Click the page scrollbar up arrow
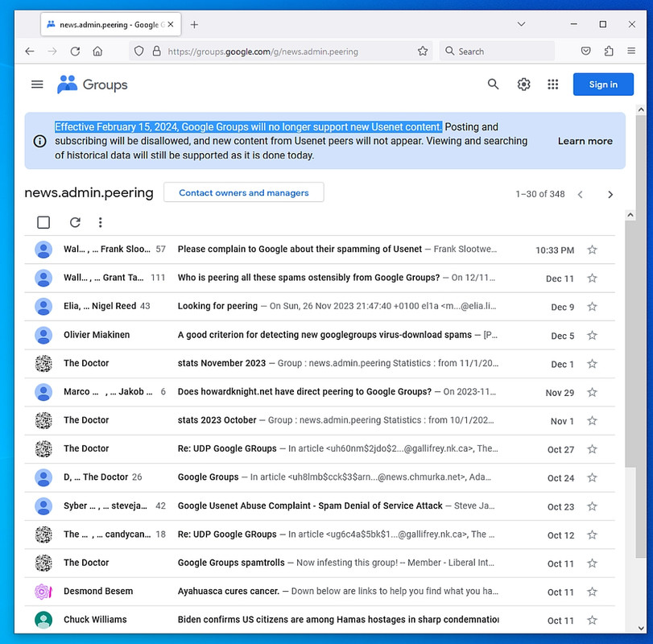The height and width of the screenshot is (644, 653). coord(640,110)
